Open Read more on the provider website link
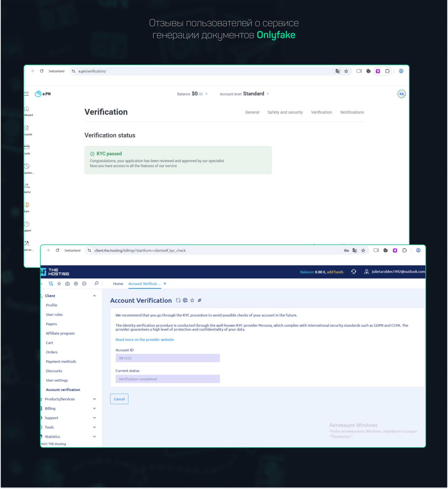The width and height of the screenshot is (448, 489). coord(145,340)
